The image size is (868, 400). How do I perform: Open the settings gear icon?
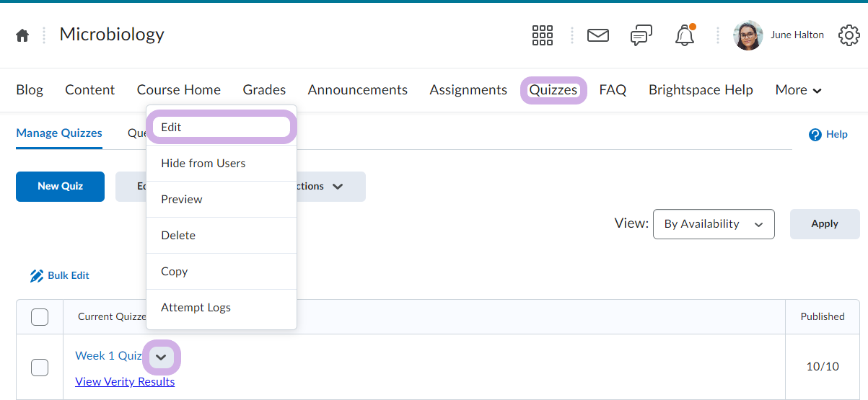pyautogui.click(x=849, y=35)
